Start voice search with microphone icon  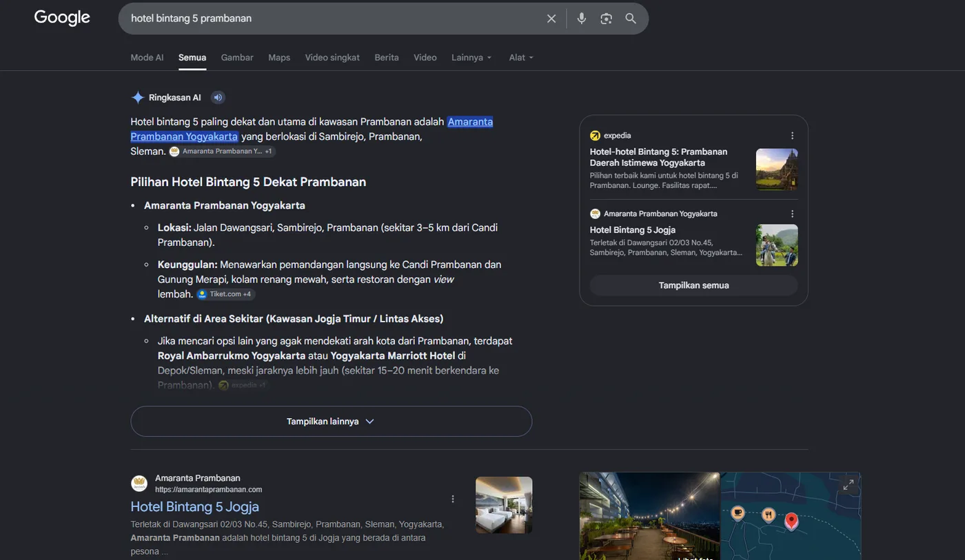coord(582,19)
